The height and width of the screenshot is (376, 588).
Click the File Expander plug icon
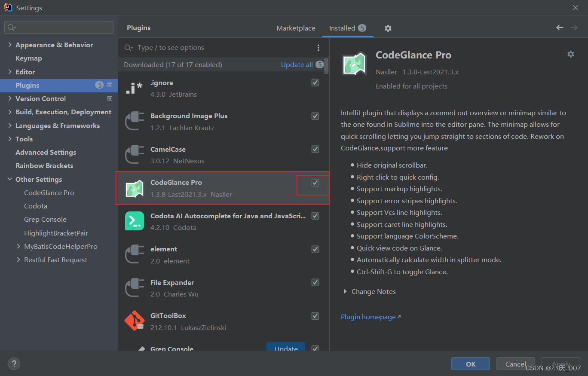click(134, 288)
